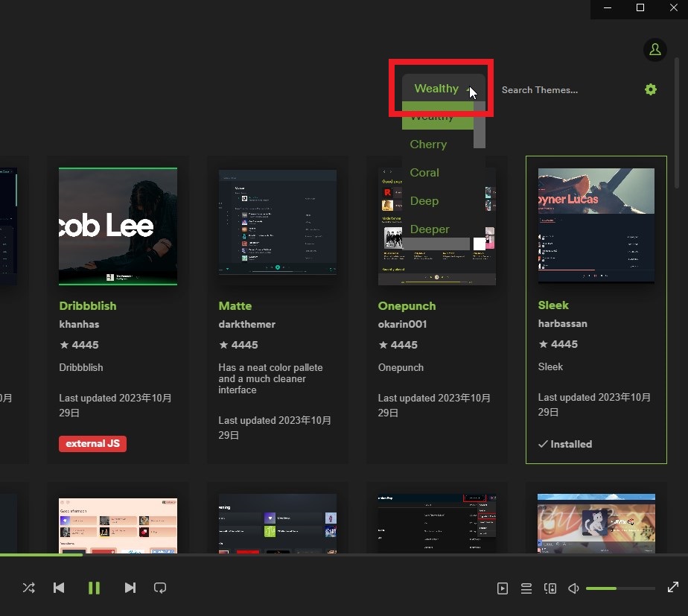688x616 pixels.
Task: Skip to the next track
Action: point(130,588)
